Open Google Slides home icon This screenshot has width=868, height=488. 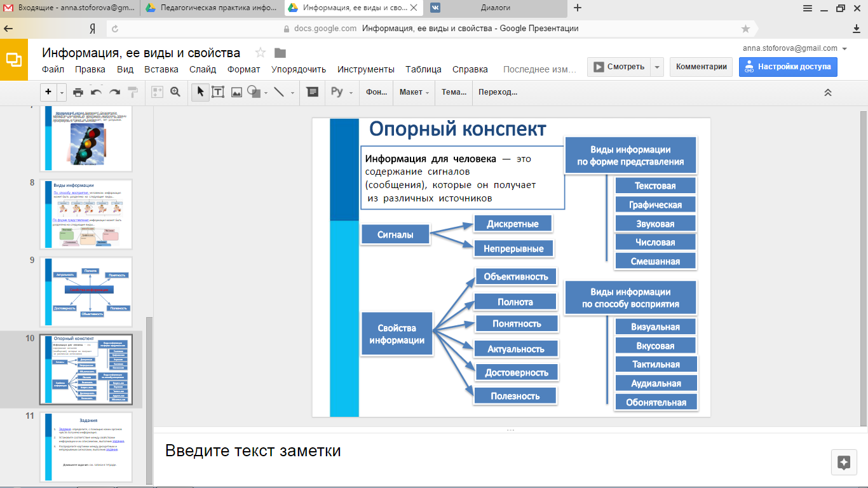[x=14, y=60]
